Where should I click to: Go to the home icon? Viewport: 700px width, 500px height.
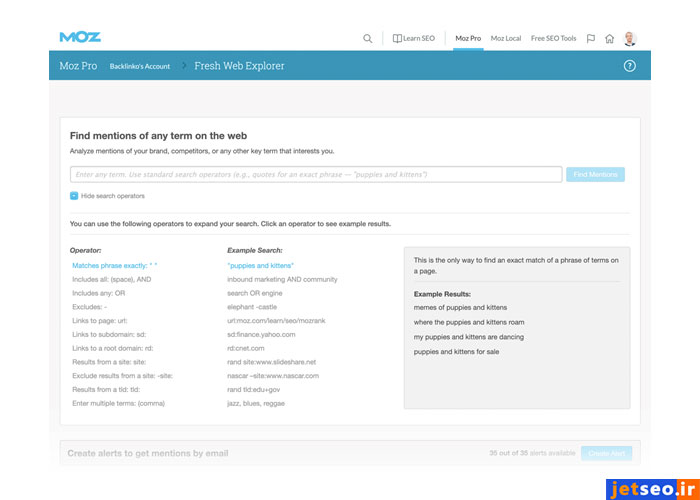coord(609,38)
